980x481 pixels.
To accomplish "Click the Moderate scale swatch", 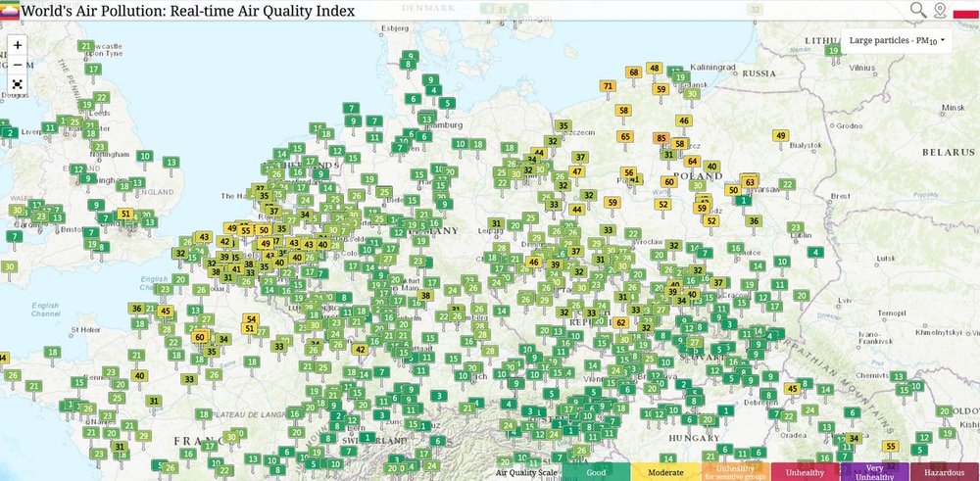I will tap(667, 472).
